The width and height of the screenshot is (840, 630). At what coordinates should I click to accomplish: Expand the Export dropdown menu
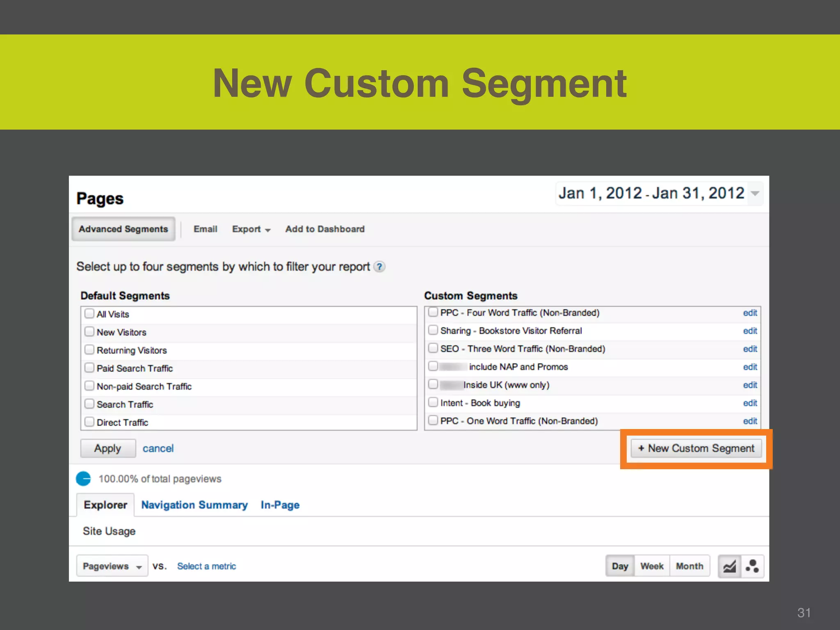[x=251, y=229]
